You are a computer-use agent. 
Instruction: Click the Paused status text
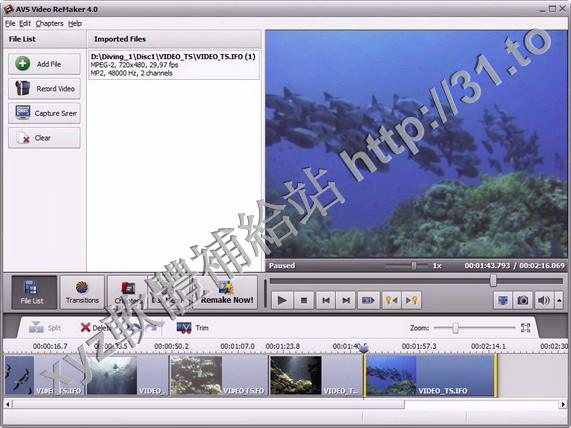pos(282,266)
